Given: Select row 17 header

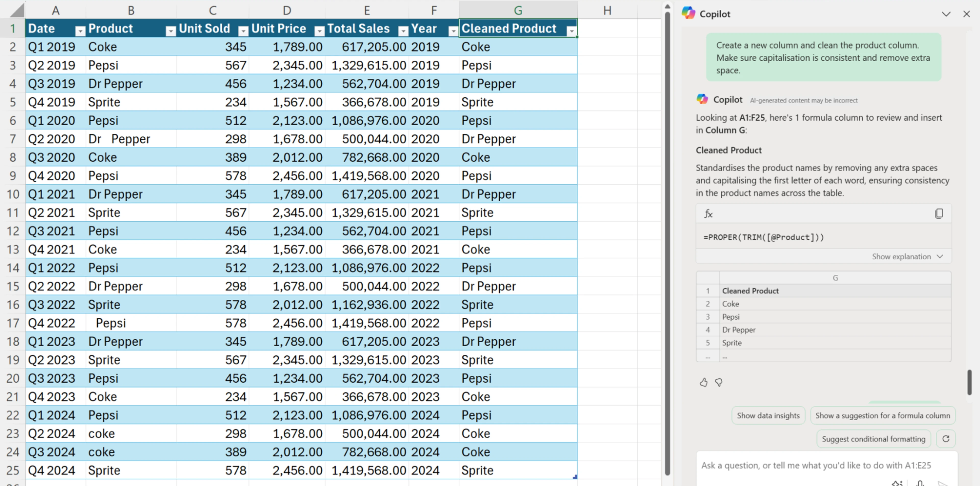Looking at the screenshot, I should click(x=13, y=323).
